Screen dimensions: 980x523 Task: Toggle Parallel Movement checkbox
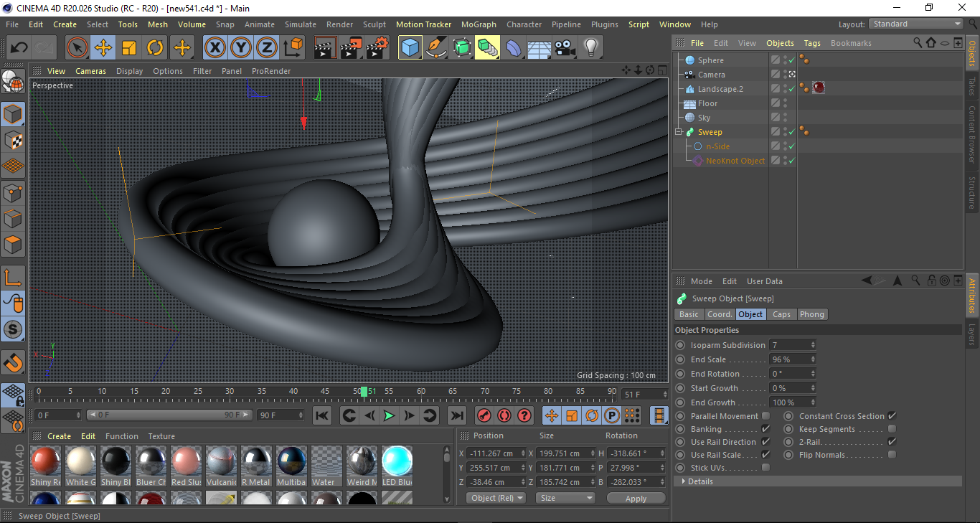pos(765,416)
